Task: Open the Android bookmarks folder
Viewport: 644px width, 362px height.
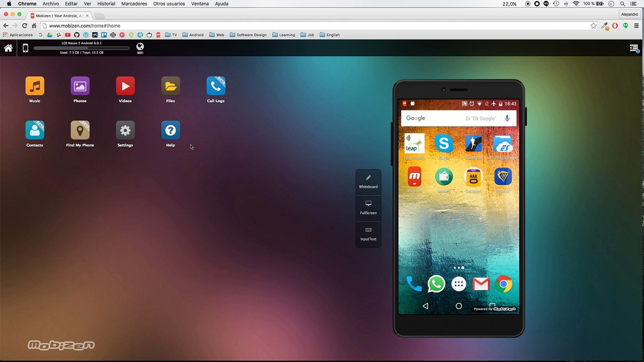Action: coord(193,35)
